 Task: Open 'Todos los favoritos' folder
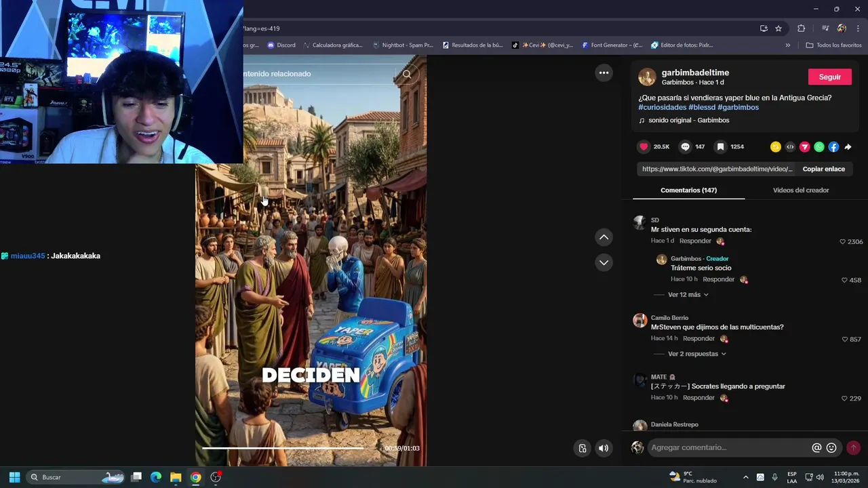point(833,45)
